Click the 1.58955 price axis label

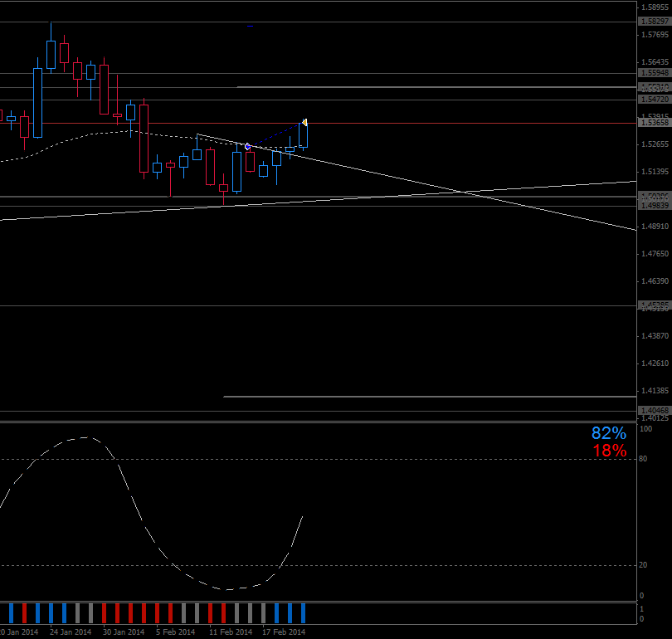click(655, 7)
